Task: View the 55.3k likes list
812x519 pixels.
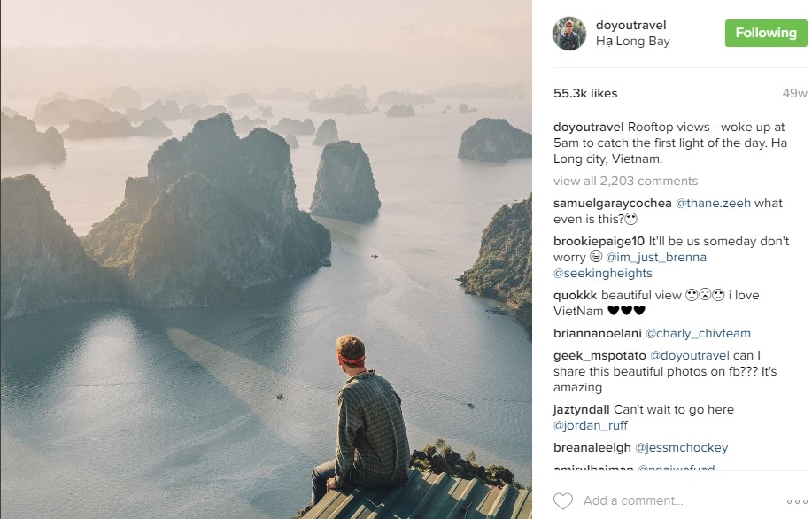Action: 585,93
